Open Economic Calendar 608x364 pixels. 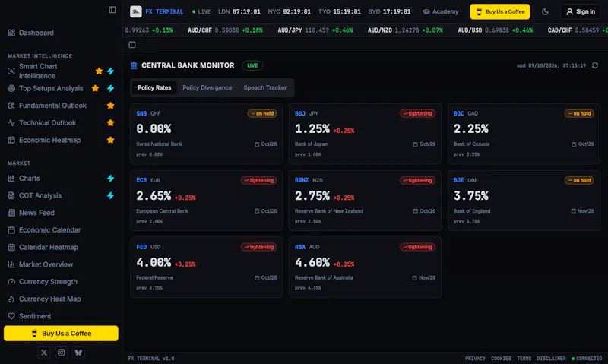[49, 229]
